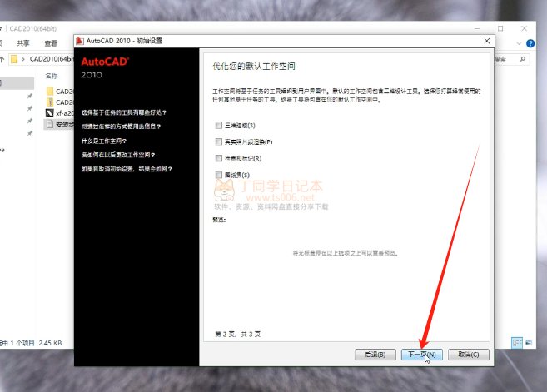Click the folder icon in Explorer address bar
Image resolution: width=547 pixels, height=392 pixels.
[x=14, y=59]
